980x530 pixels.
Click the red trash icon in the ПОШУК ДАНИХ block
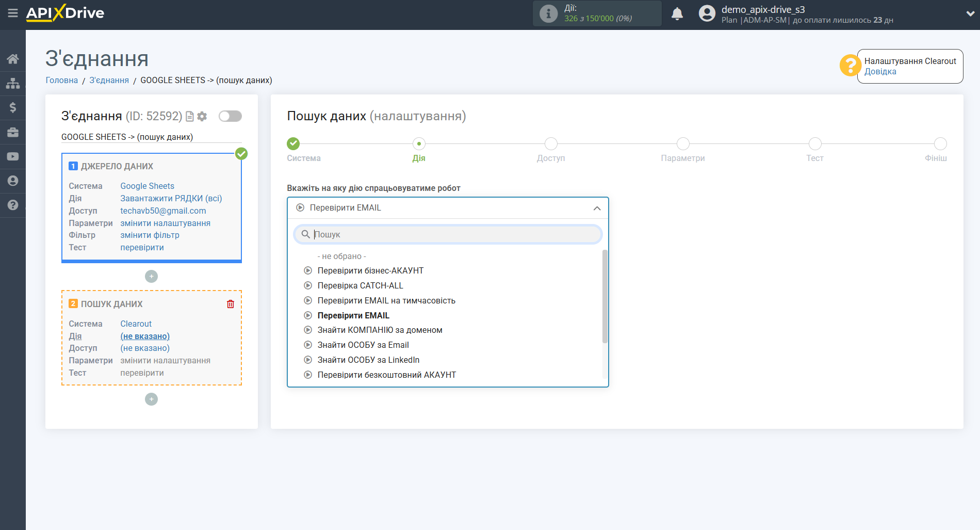(x=231, y=304)
